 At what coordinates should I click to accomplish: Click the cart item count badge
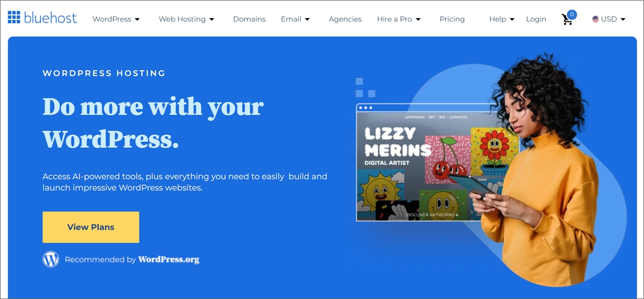click(572, 14)
